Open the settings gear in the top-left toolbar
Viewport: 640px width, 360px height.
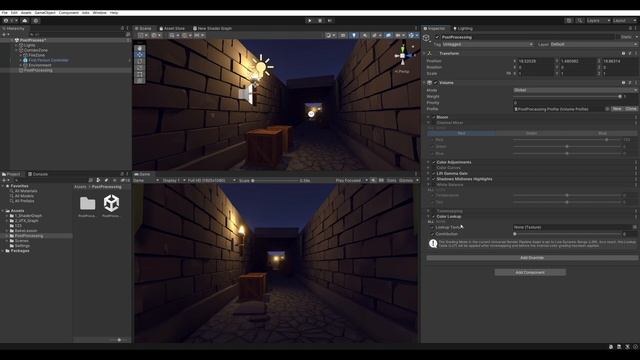[x=36, y=20]
